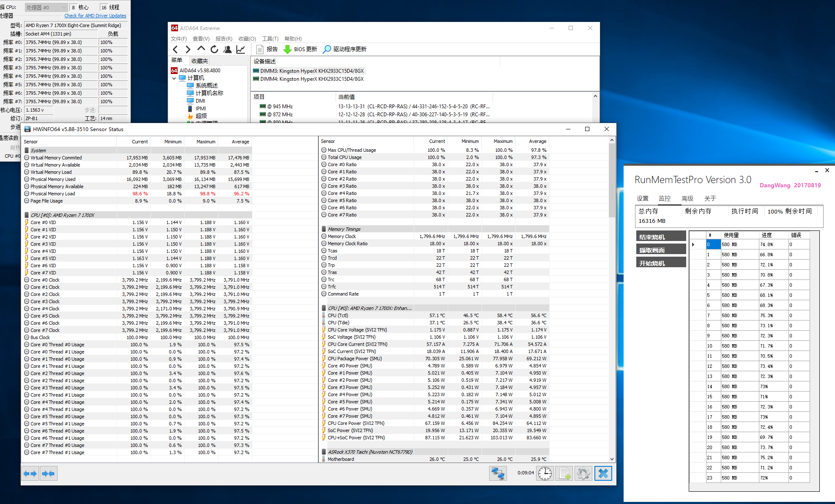Select the DMI tree item

[200, 101]
